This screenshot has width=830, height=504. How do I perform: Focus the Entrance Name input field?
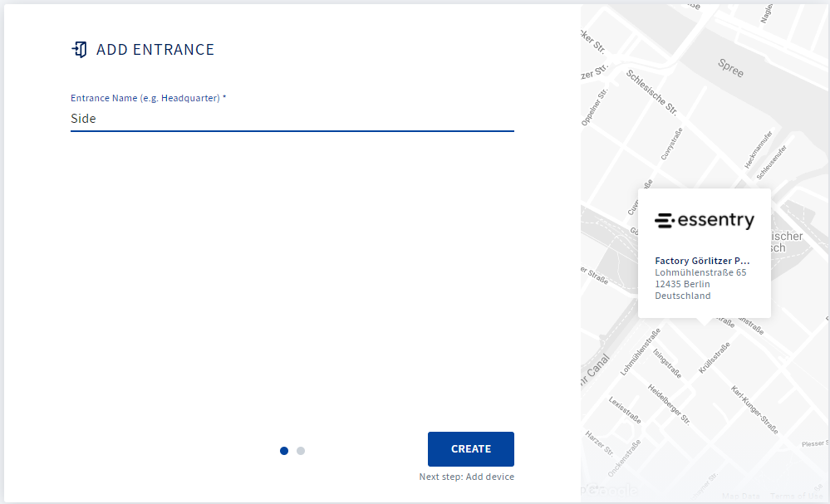[292, 119]
